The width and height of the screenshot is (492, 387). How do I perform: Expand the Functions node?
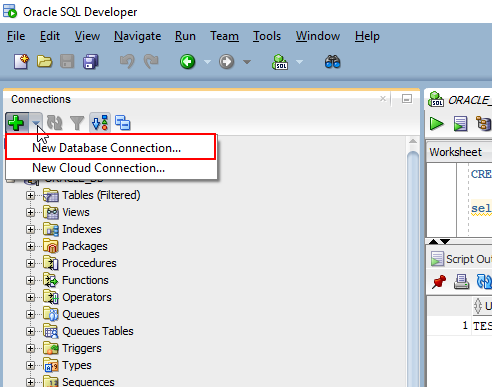30,280
